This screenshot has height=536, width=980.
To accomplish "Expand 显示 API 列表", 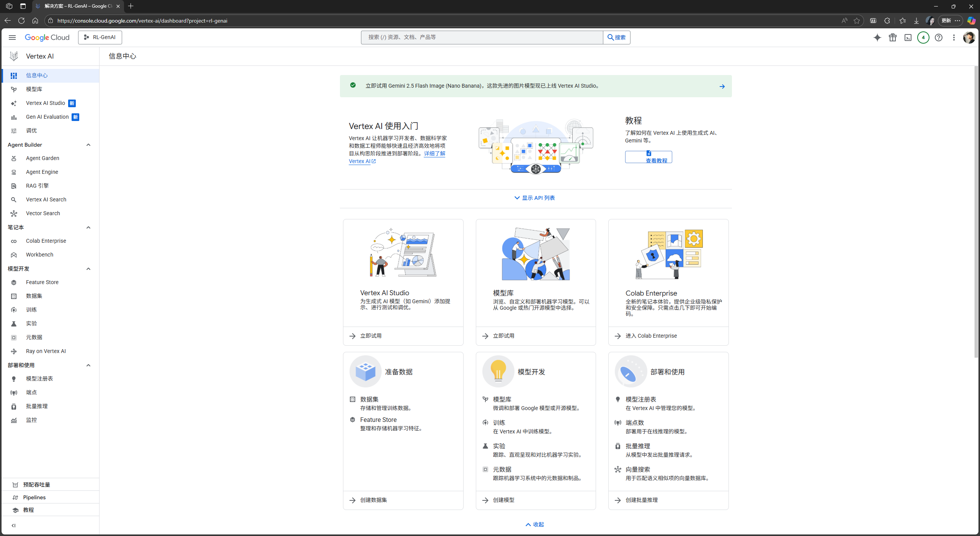I will click(535, 198).
